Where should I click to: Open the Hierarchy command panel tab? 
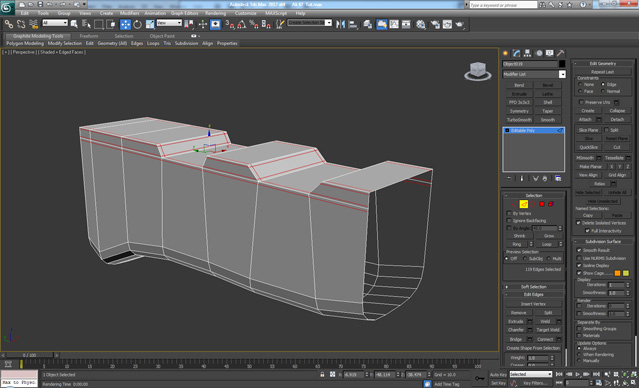(527, 53)
